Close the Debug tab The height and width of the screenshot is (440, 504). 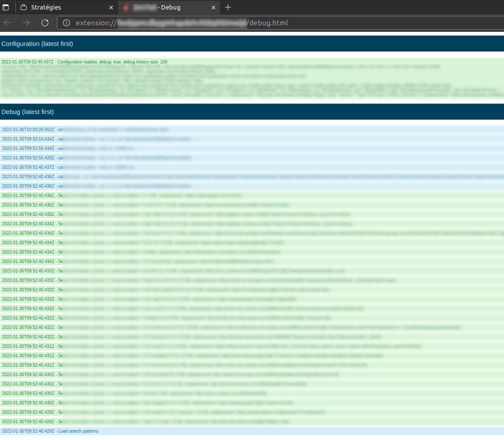click(213, 8)
